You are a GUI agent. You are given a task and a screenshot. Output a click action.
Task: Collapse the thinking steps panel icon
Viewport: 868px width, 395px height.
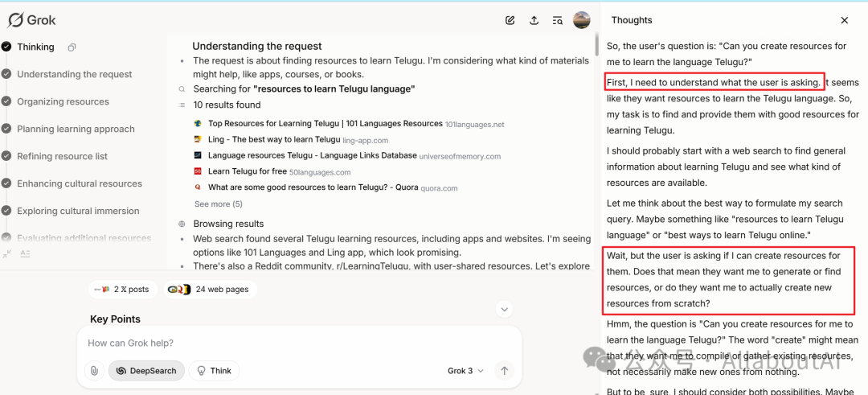[x=6, y=253]
